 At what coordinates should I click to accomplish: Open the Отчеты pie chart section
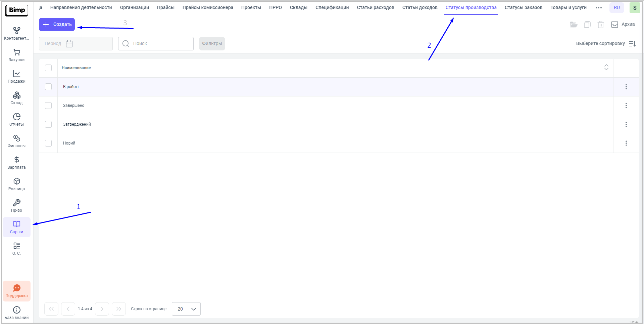pos(16,120)
